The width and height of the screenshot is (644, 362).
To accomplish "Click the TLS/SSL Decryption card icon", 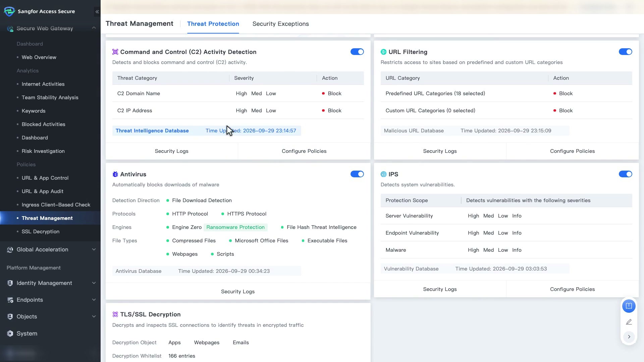I will (x=115, y=314).
